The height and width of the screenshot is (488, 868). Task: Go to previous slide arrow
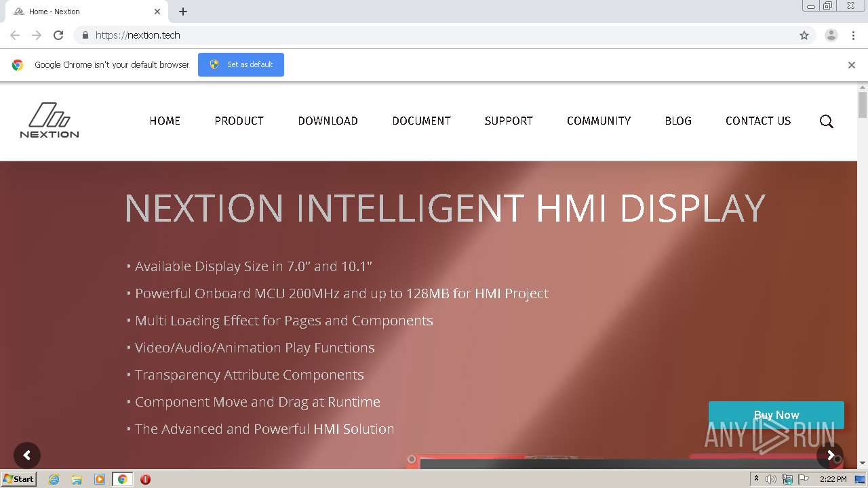click(x=27, y=455)
